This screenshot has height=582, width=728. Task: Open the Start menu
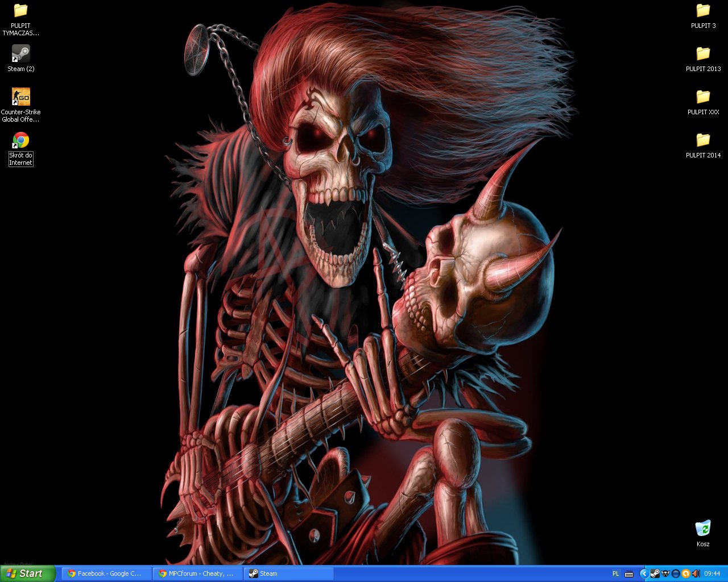click(x=28, y=573)
